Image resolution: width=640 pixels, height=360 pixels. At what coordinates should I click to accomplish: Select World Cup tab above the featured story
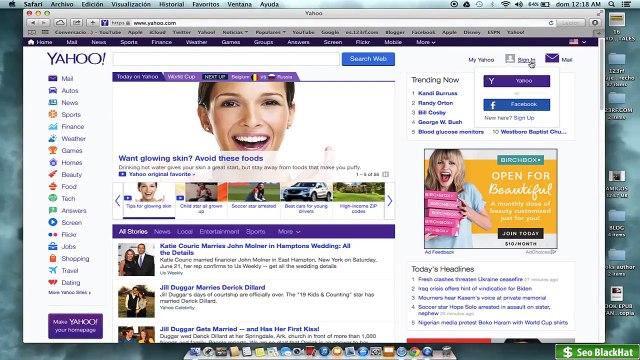pos(181,77)
